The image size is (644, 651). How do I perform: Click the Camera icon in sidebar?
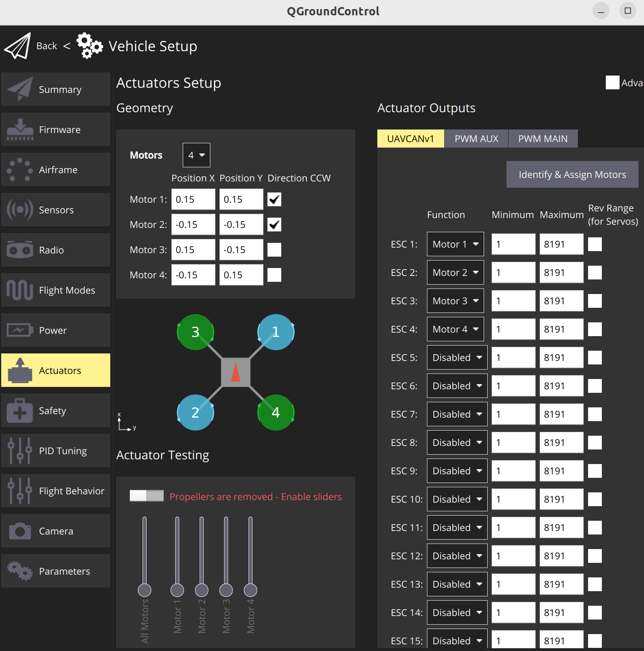tap(20, 531)
